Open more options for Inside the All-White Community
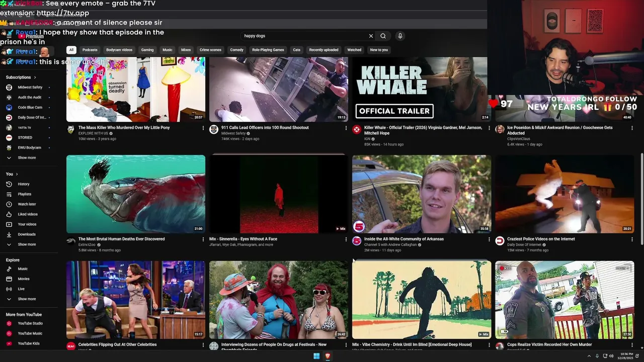 tap(489, 240)
